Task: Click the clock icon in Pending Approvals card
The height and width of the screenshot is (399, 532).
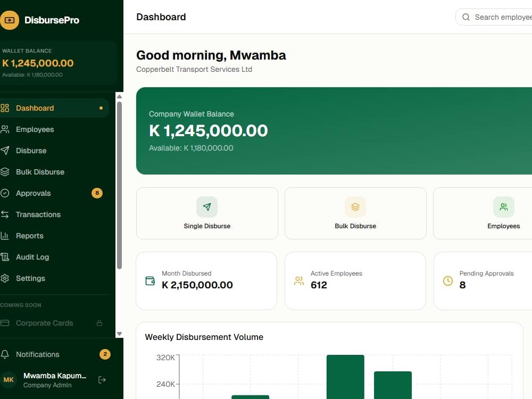Action: coord(448,281)
